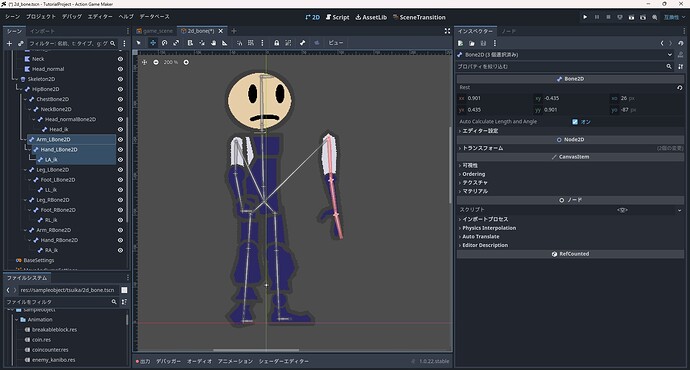
Task: Open the シェーダーエディター bottom panel
Action: 283,361
